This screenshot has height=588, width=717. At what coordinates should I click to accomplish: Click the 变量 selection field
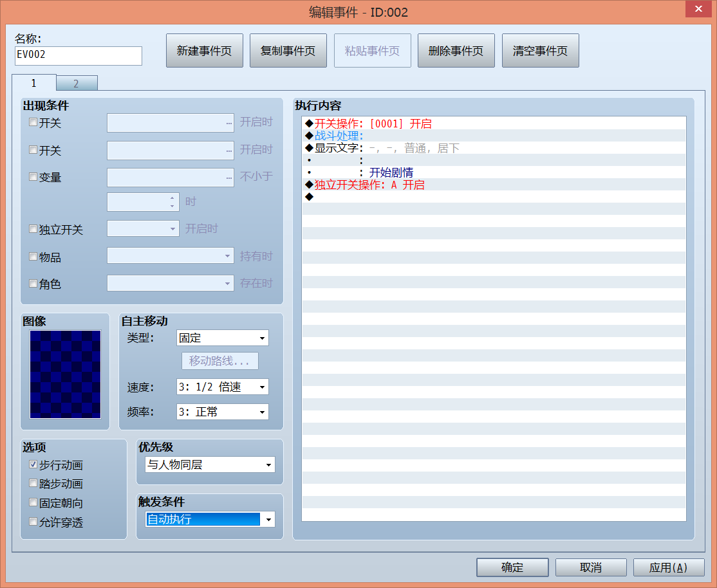tap(170, 178)
